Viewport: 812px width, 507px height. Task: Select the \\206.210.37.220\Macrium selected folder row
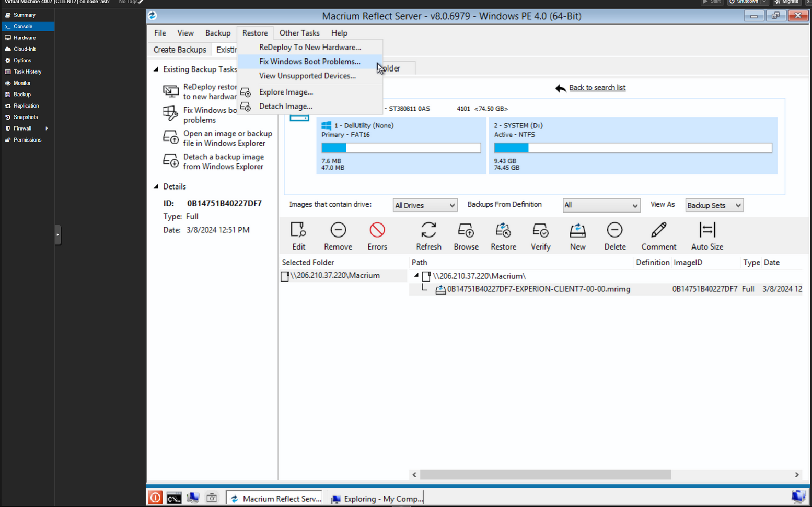coord(343,276)
